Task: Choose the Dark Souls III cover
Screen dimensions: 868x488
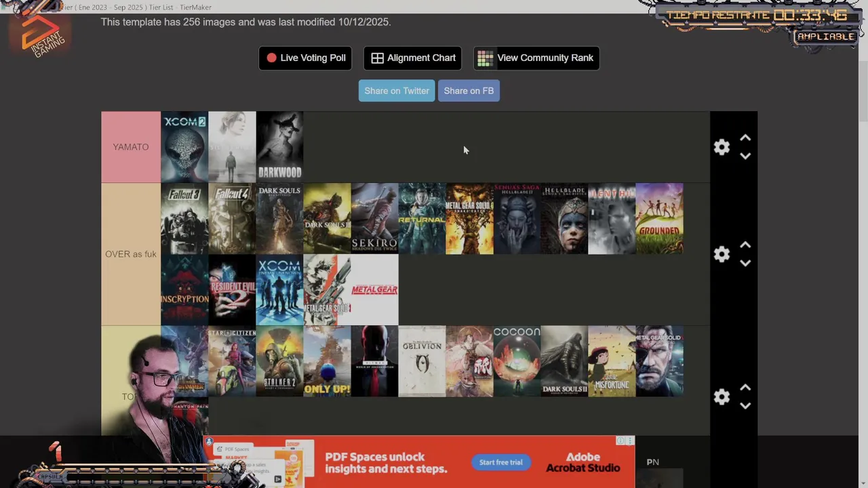Action: pyautogui.click(x=327, y=218)
